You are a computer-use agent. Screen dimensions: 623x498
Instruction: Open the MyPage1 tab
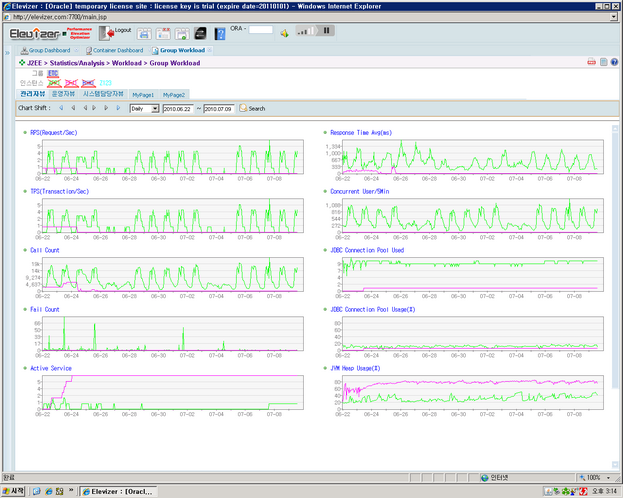coord(143,95)
